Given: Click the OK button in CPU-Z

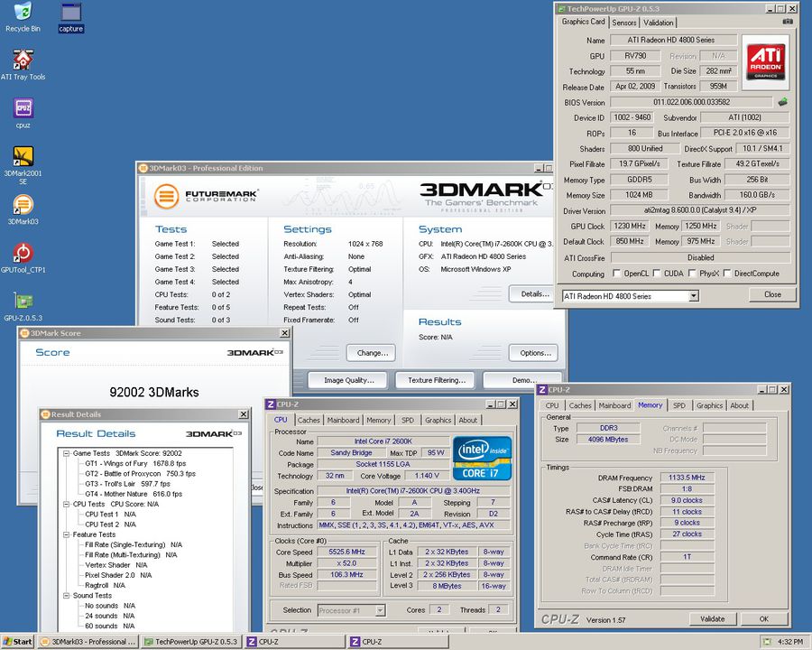Looking at the screenshot, I should (764, 619).
